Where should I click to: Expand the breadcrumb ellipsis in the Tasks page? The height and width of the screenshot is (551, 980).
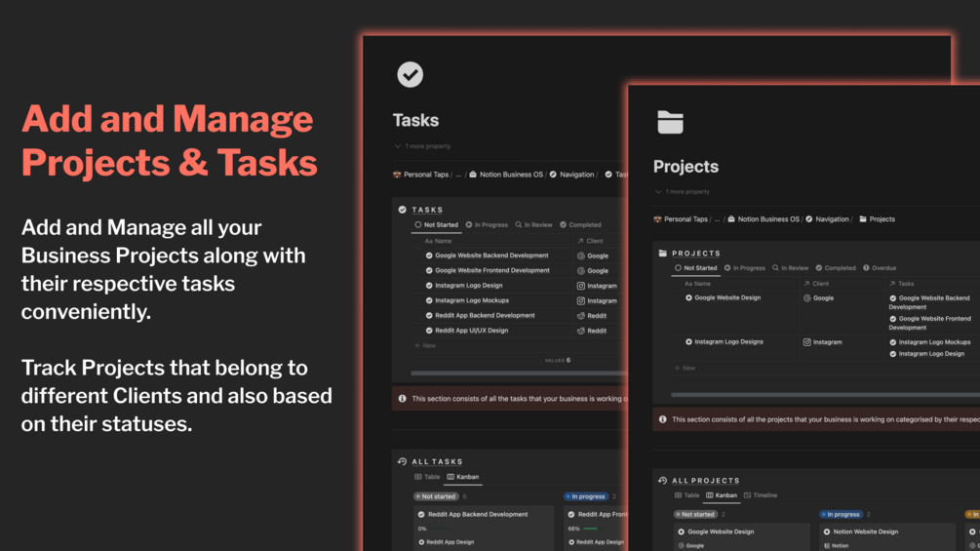click(458, 175)
